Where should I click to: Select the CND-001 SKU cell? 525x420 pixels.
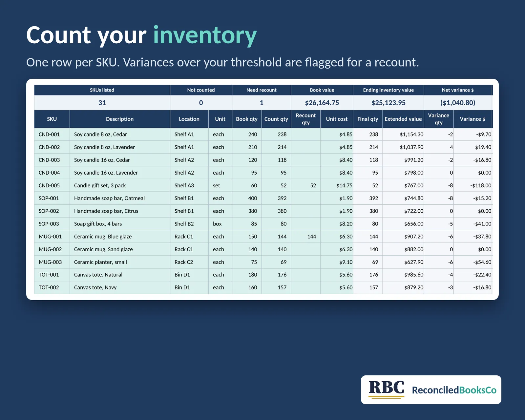click(x=52, y=135)
